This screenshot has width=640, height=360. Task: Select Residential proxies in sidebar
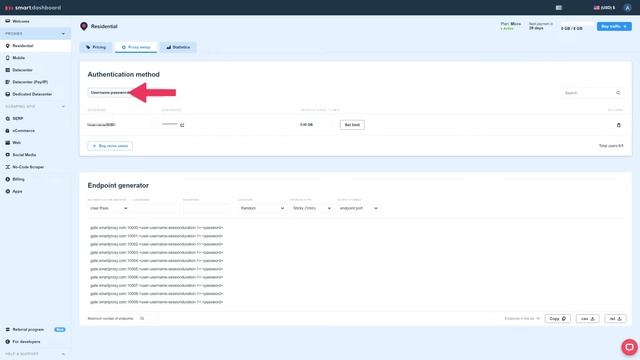pos(35,46)
